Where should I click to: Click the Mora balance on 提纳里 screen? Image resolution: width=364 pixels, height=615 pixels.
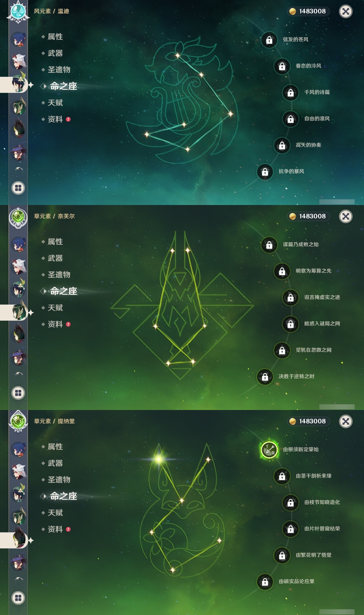click(x=309, y=421)
